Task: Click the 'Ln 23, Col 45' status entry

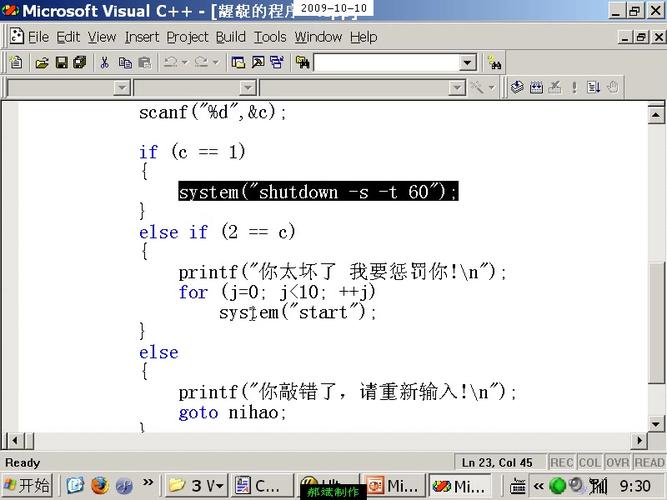Action: pos(497,463)
